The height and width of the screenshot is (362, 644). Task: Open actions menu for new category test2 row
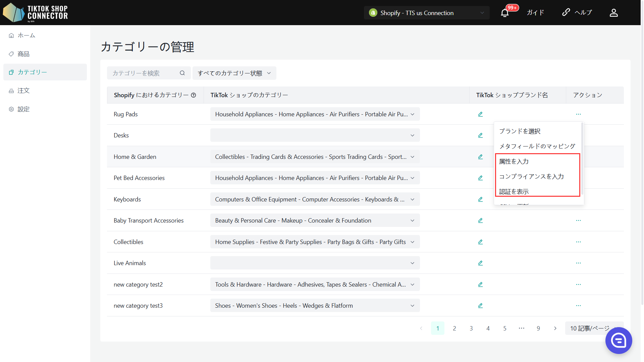(578, 285)
